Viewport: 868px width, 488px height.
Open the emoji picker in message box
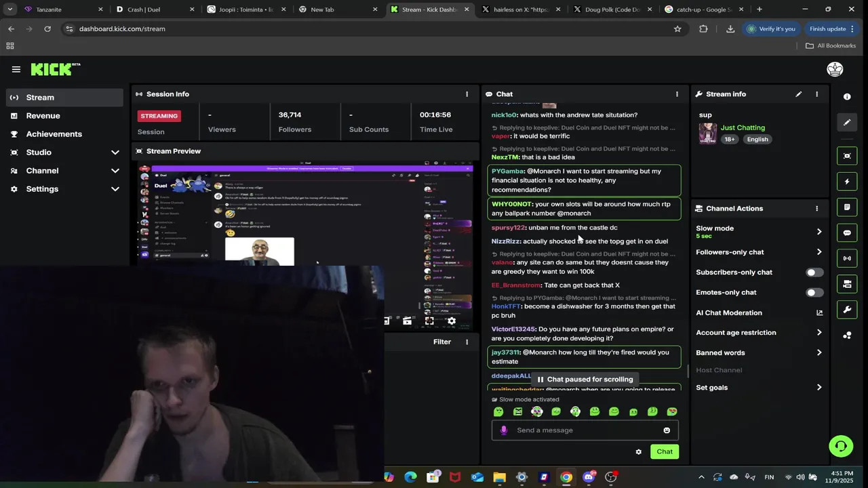[667, 430]
